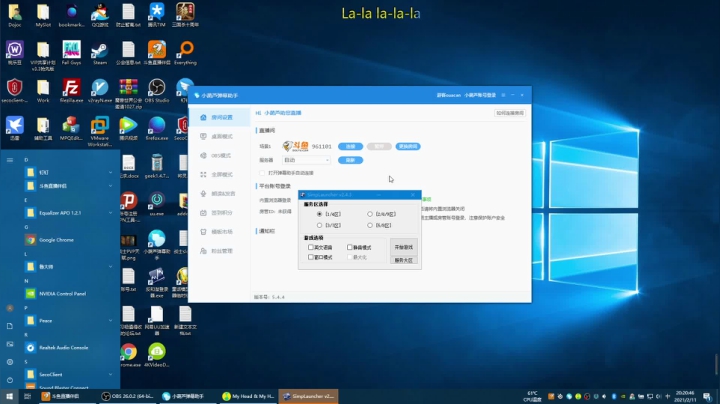Open the chrome.exe desktop shortcut
720x404 pixels.
[129, 355]
